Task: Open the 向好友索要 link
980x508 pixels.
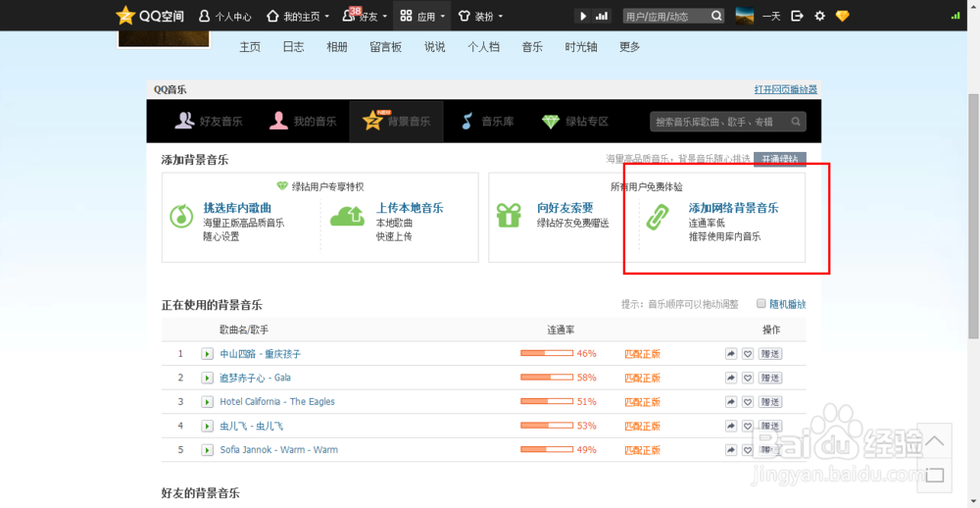Action: (565, 208)
